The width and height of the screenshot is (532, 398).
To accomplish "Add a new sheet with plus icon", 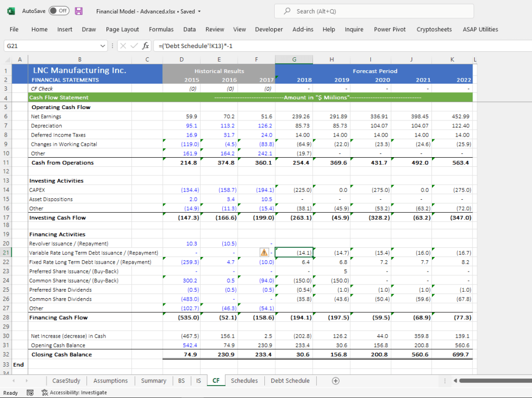I will tap(336, 381).
